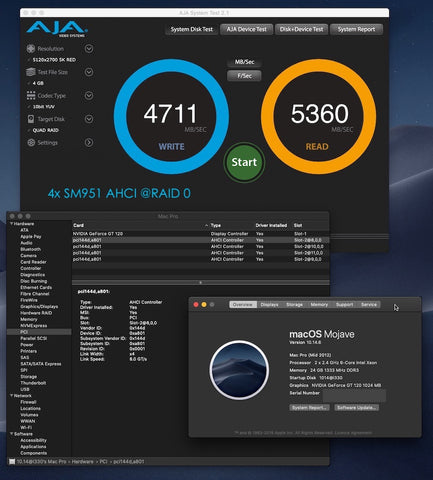Image resolution: width=433 pixels, height=480 pixels.
Task: Click Hardware in the bottom path bar
Action: click(83, 462)
